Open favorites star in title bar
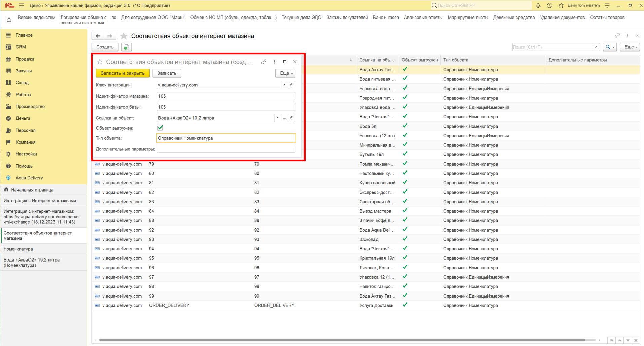This screenshot has height=346, width=644. pos(561,5)
